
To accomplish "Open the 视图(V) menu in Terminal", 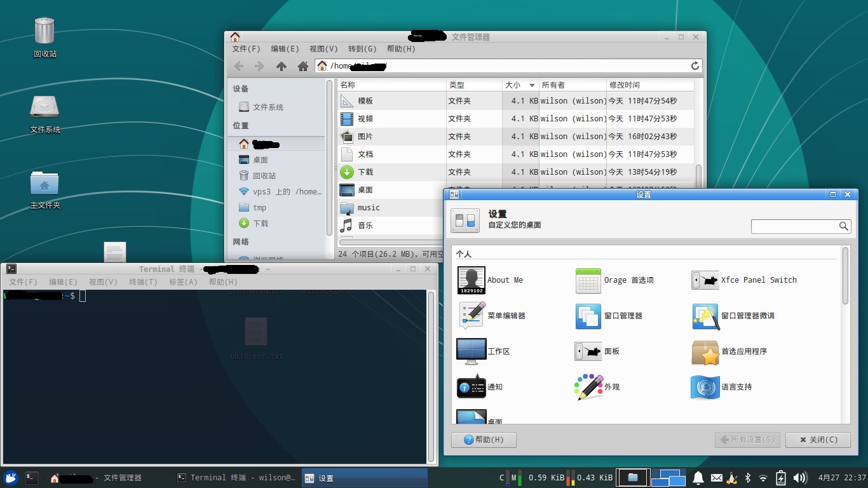I will tap(103, 282).
